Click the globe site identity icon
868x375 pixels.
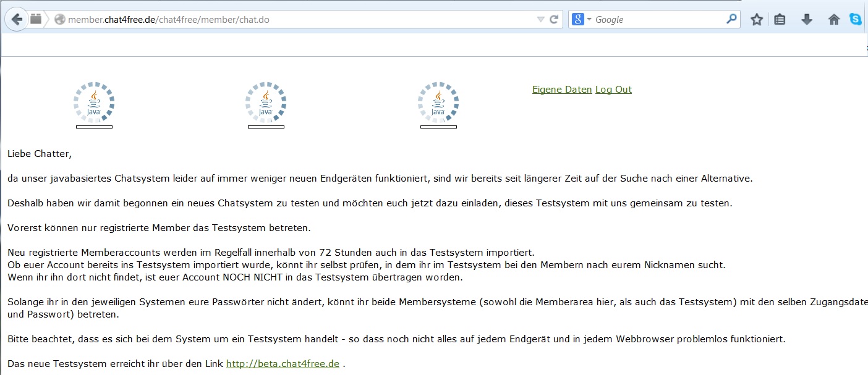click(x=60, y=20)
